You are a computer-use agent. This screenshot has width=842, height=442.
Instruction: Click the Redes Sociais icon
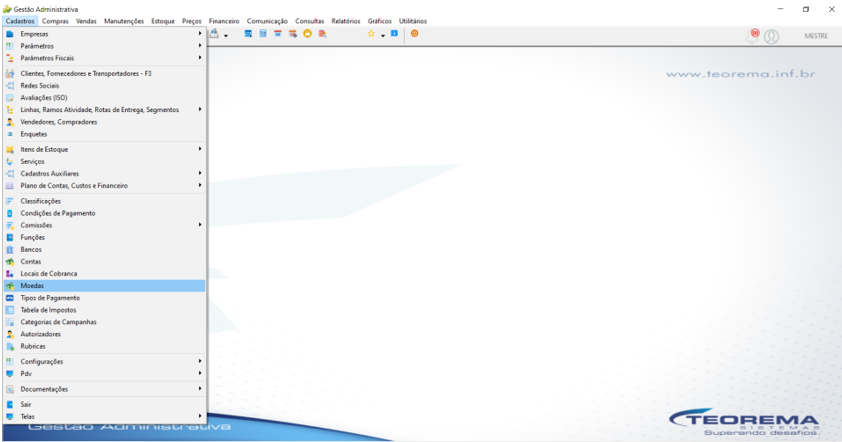10,86
